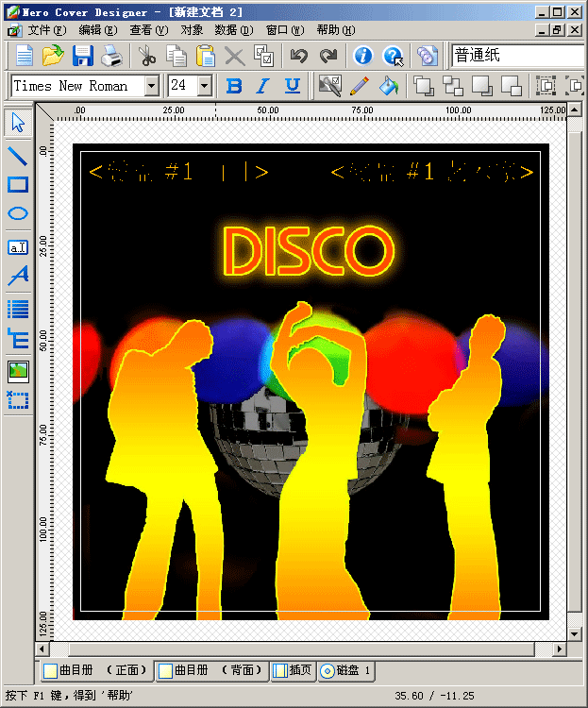
Task: Pick the Text box tool
Action: click(18, 247)
